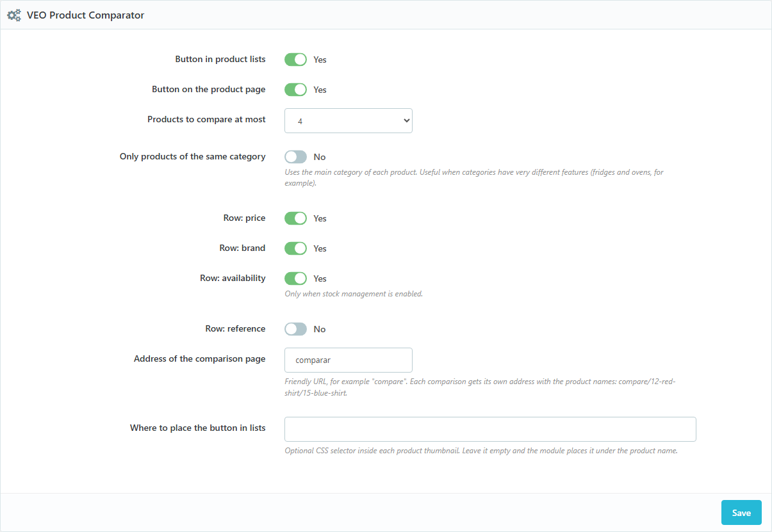Click the Products to compare at most label
This screenshot has height=532, width=772.
click(x=206, y=119)
